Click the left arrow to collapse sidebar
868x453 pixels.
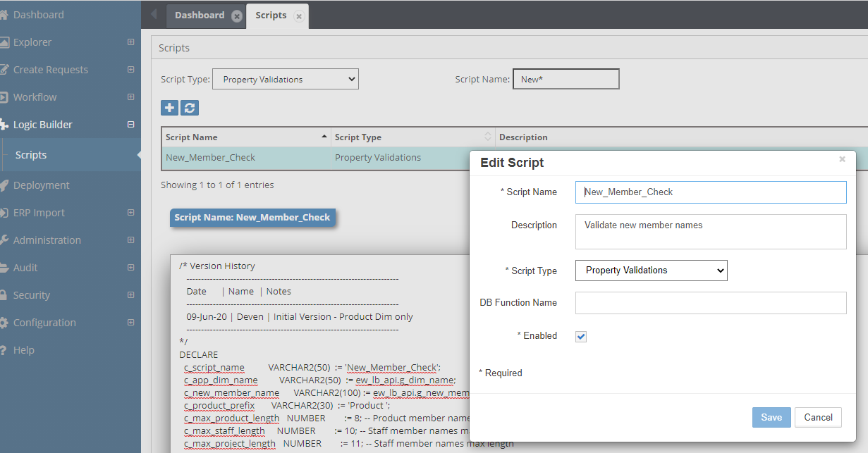pyautogui.click(x=154, y=15)
